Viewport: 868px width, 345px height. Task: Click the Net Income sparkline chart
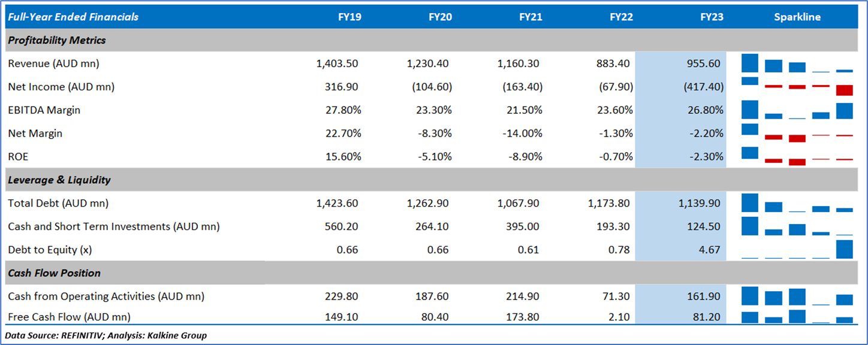pos(797,86)
